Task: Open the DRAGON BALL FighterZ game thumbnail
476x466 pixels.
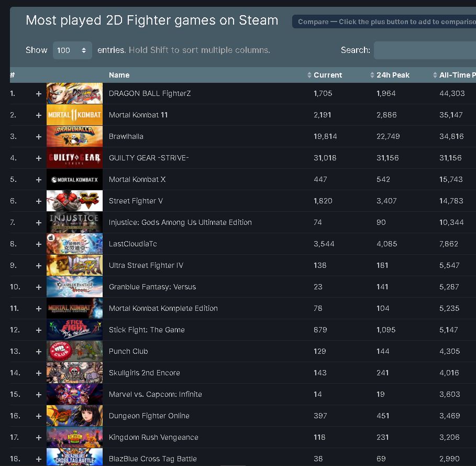Action: point(74,93)
